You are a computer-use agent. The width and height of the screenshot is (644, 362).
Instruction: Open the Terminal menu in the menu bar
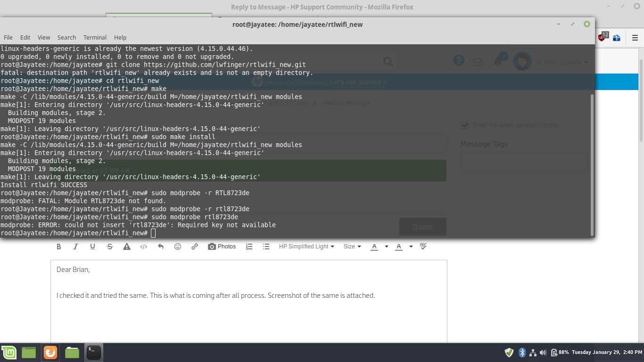(x=95, y=37)
